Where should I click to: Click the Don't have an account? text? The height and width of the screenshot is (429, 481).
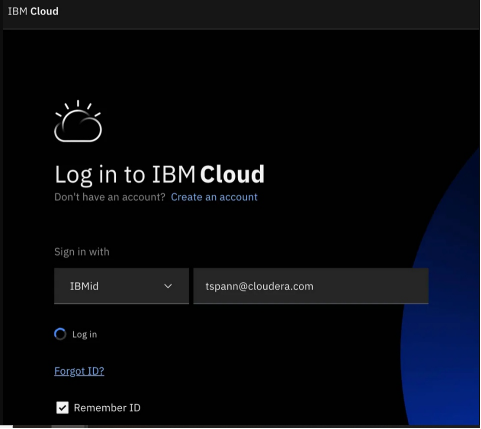(110, 197)
